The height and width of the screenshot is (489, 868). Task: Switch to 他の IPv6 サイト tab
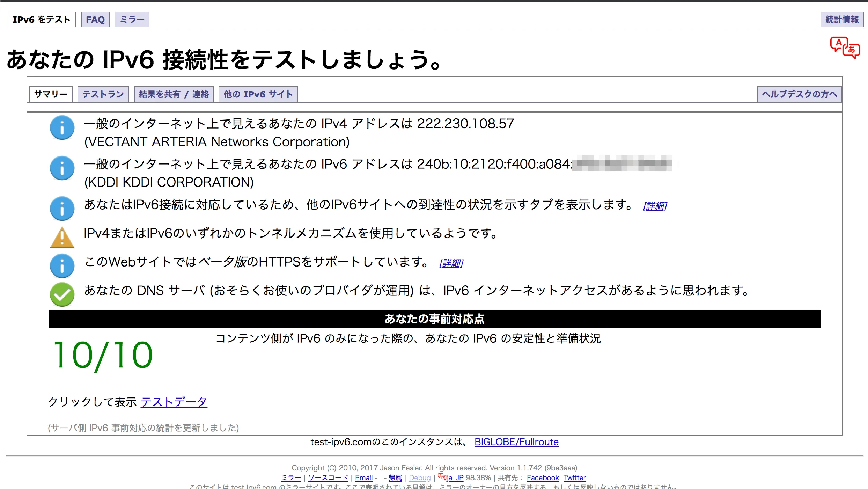click(x=258, y=94)
